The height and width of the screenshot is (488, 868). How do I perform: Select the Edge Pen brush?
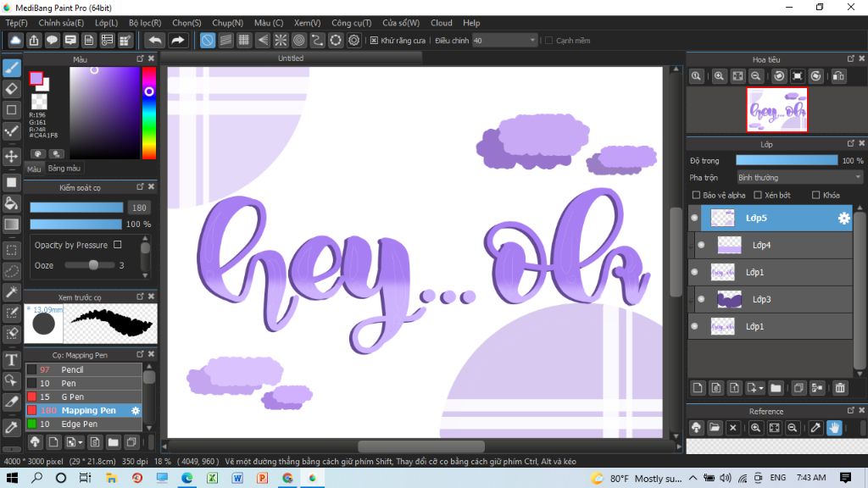84,424
